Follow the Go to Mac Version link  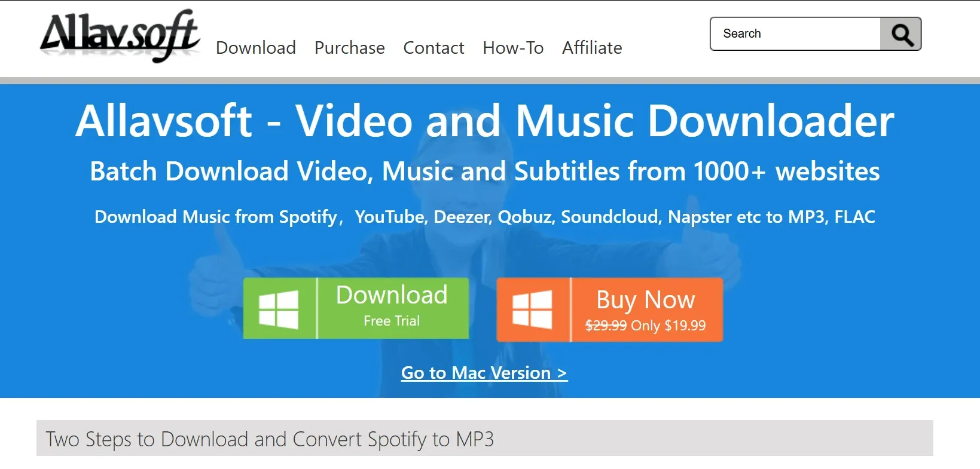[x=484, y=373]
